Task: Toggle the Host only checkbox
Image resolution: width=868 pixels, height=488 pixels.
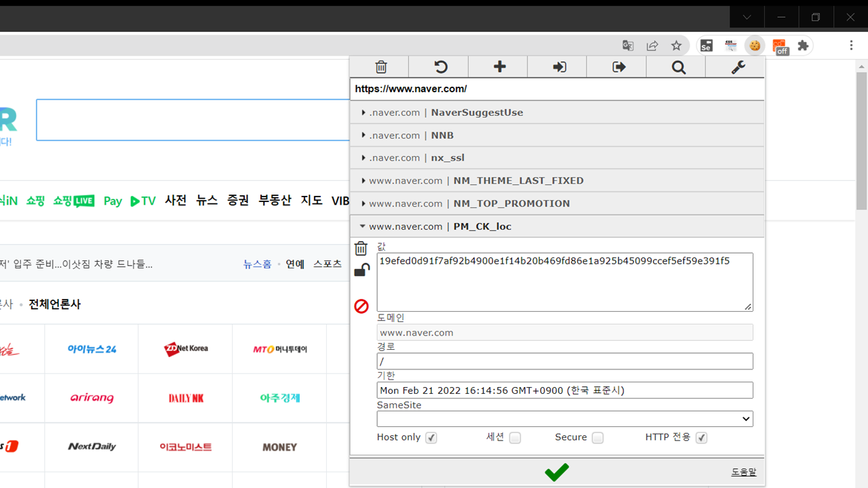Action: click(x=431, y=438)
